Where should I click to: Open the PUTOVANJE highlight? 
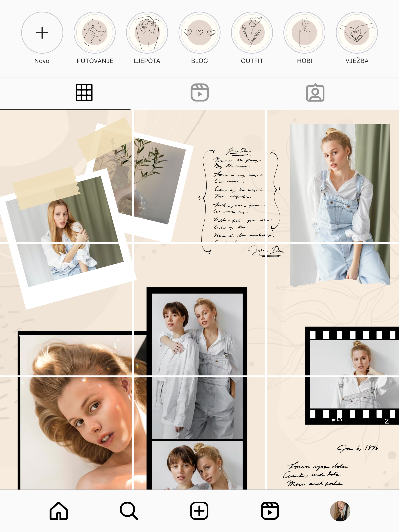[94, 33]
